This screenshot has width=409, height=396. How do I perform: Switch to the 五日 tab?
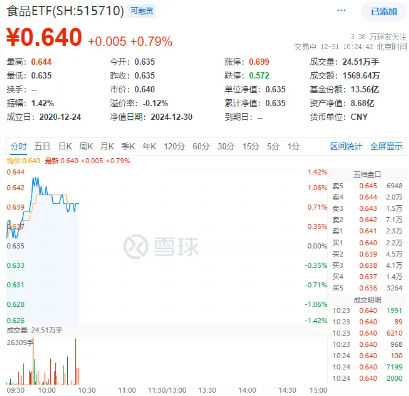42,146
